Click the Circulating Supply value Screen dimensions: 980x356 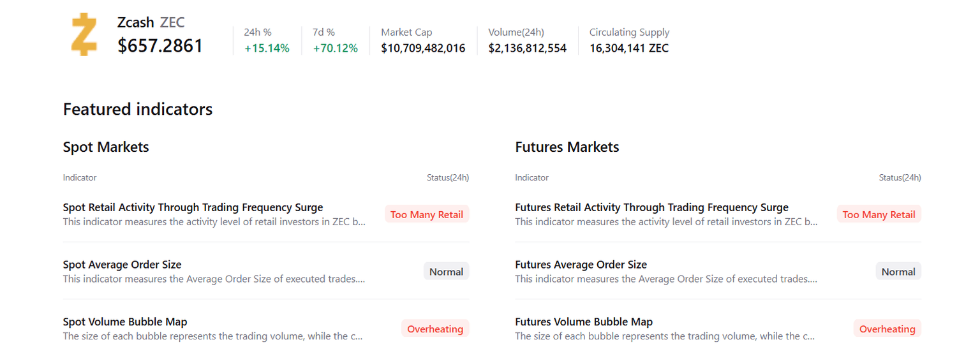[x=629, y=48]
